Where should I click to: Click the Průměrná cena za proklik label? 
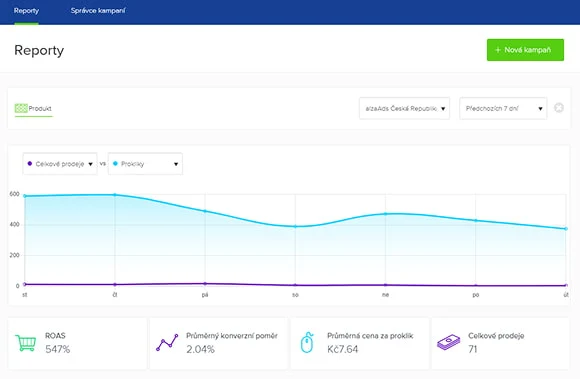[370, 336]
